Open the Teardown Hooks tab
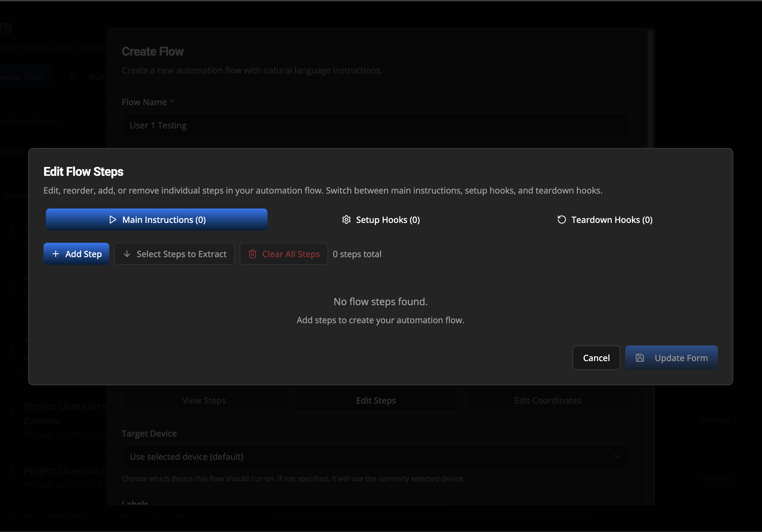The height and width of the screenshot is (532, 762). (605, 220)
